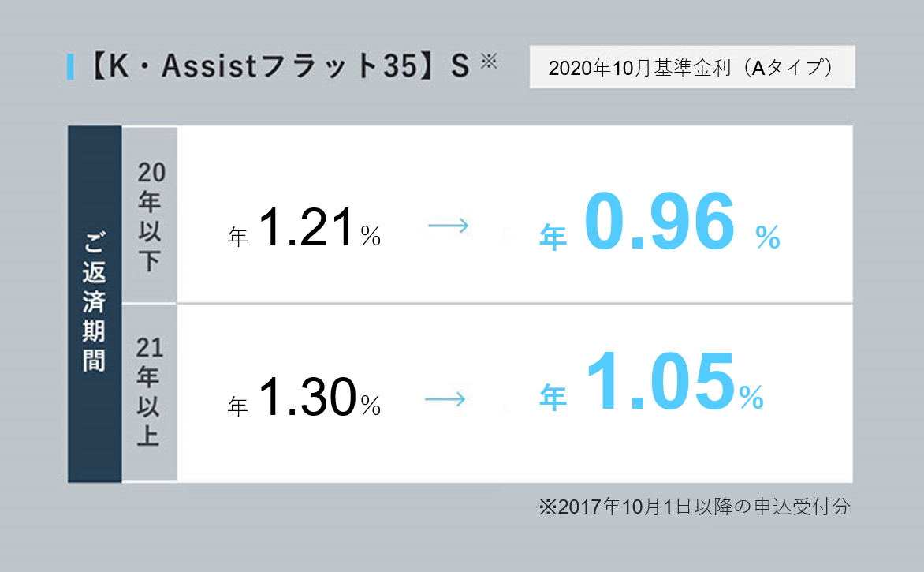Click the ※ mark beside the title

point(489,61)
